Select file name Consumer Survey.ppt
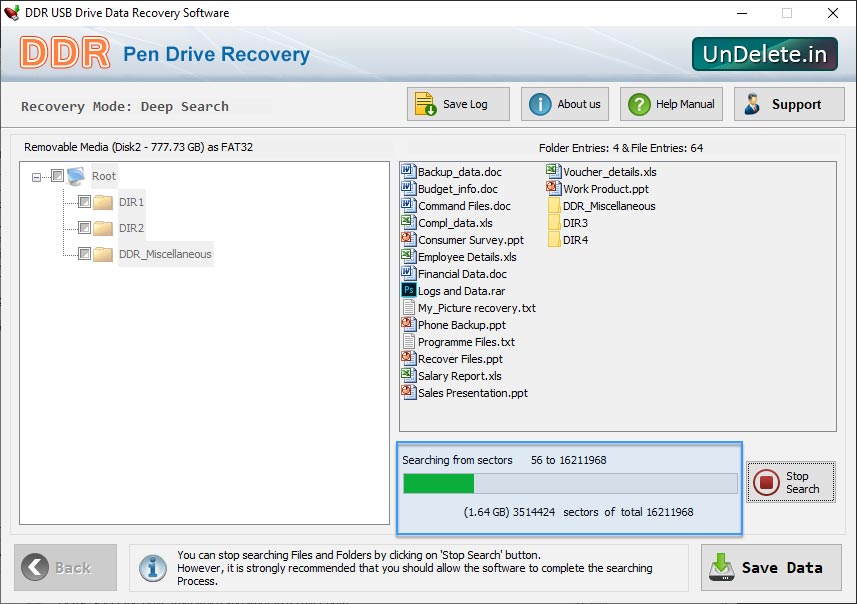This screenshot has height=604, width=857. click(x=471, y=240)
